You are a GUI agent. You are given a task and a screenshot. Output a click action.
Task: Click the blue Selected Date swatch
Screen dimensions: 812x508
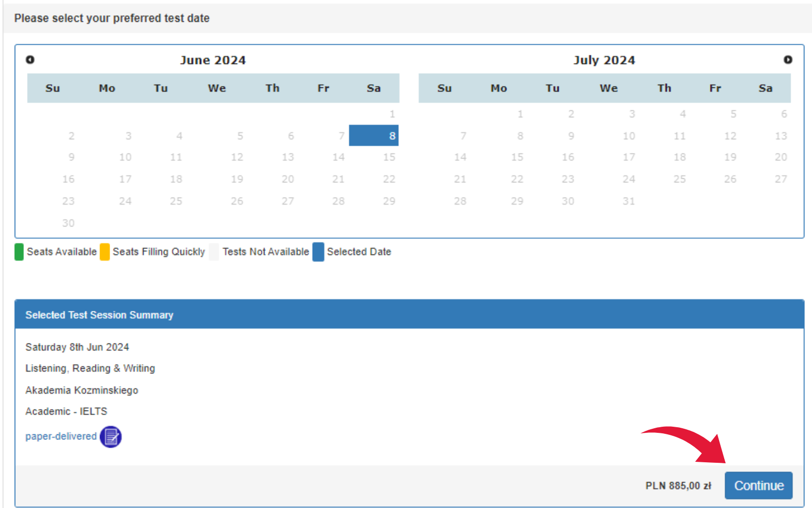(x=318, y=252)
